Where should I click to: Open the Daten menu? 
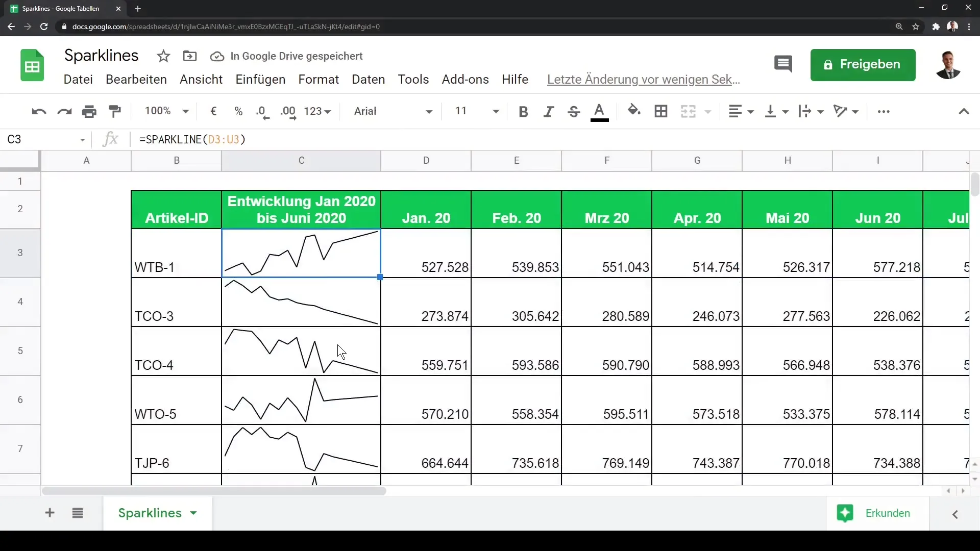[368, 80]
